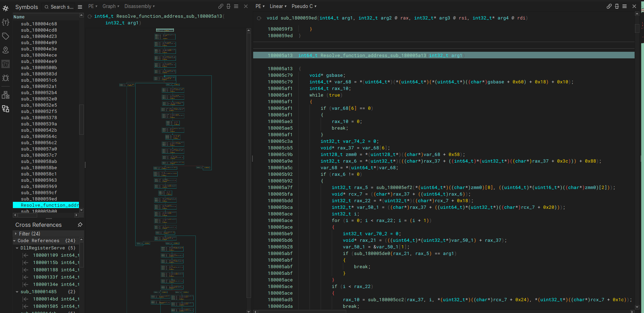Click the graph view vertical scrollbar
Screen dimensions: 644x313
point(249,165)
